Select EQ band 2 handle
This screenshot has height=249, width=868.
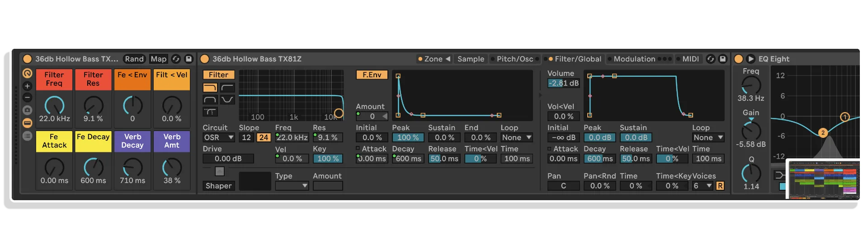pyautogui.click(x=823, y=132)
